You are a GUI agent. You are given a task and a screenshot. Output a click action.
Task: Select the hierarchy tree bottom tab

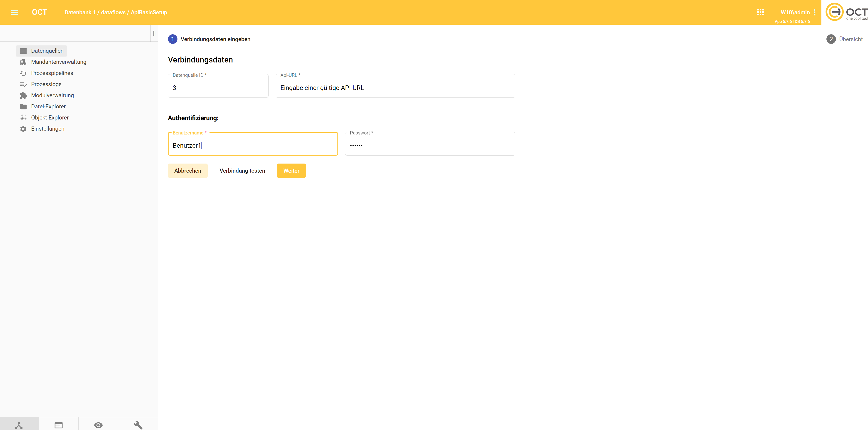pos(19,425)
